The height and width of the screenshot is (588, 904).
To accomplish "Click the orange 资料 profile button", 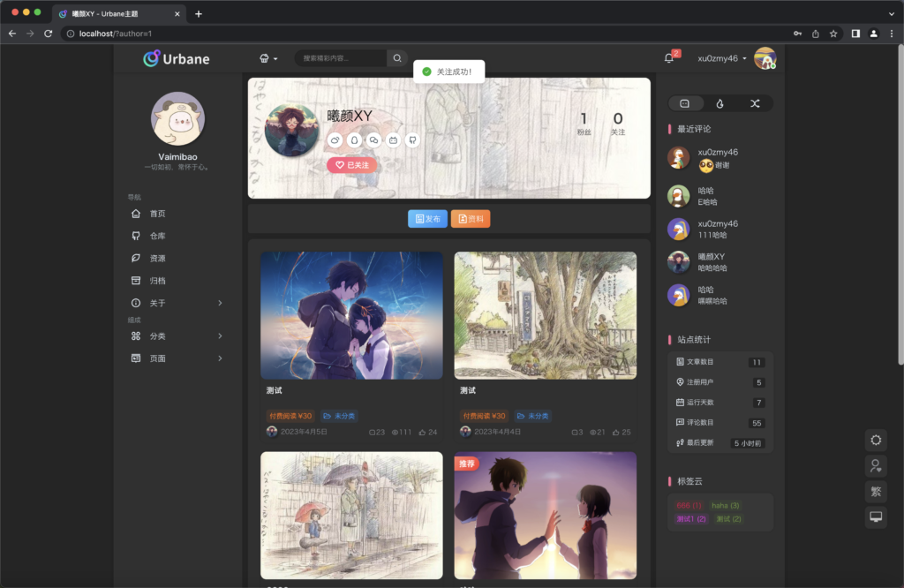I will tap(471, 219).
